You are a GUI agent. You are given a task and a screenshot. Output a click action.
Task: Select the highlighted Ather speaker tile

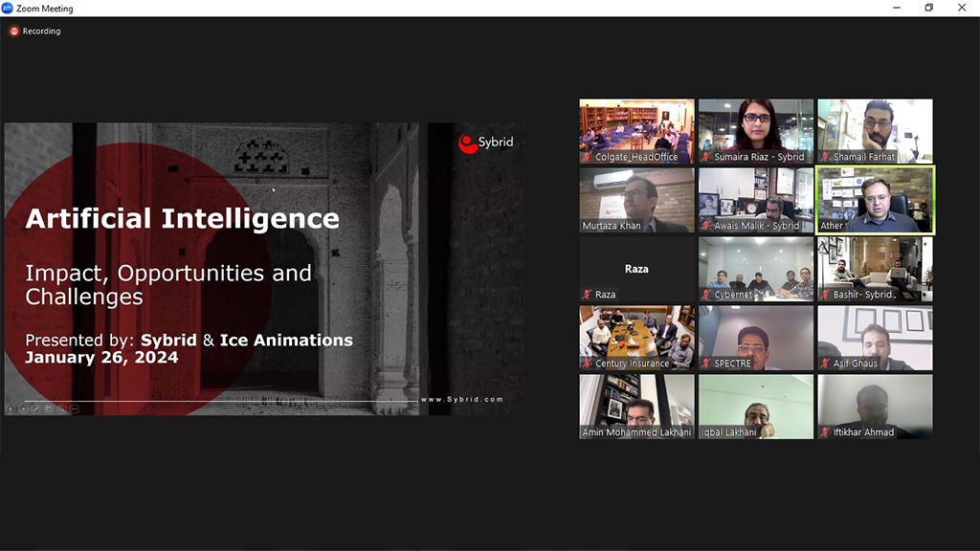pos(875,200)
